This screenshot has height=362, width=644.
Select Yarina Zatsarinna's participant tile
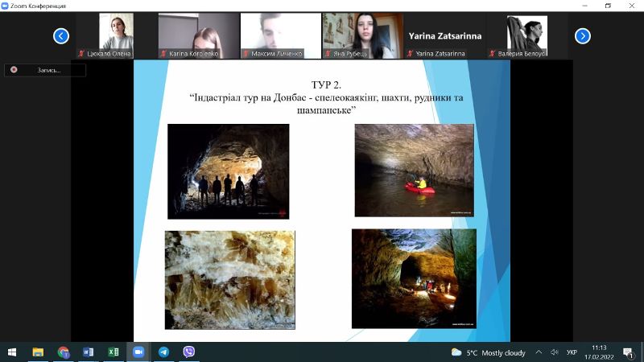(x=445, y=35)
